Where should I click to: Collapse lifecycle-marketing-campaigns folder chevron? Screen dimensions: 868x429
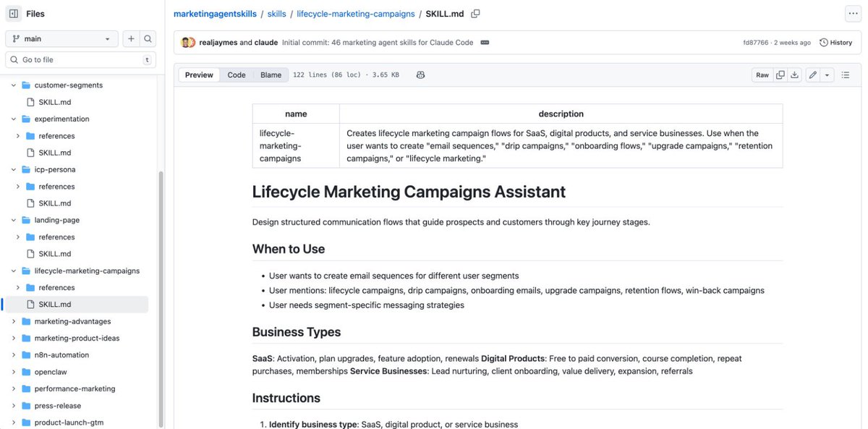13,271
